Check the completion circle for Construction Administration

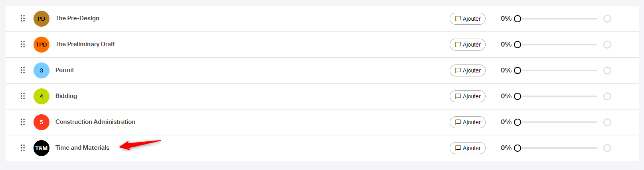click(607, 122)
